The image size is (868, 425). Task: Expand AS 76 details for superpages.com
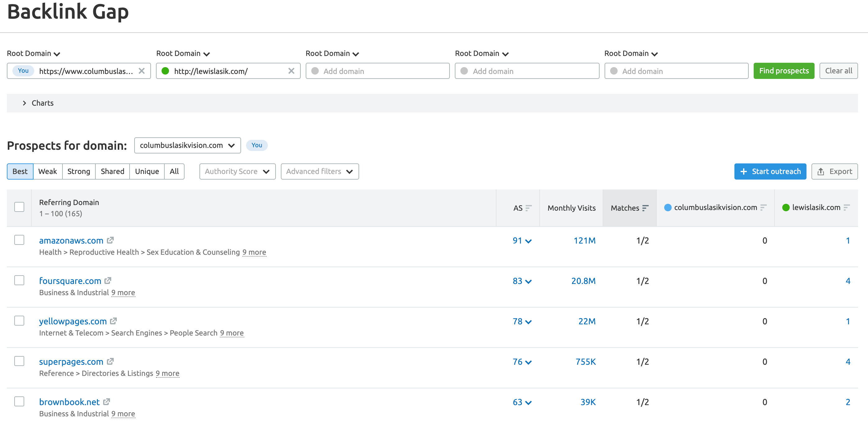tap(522, 362)
